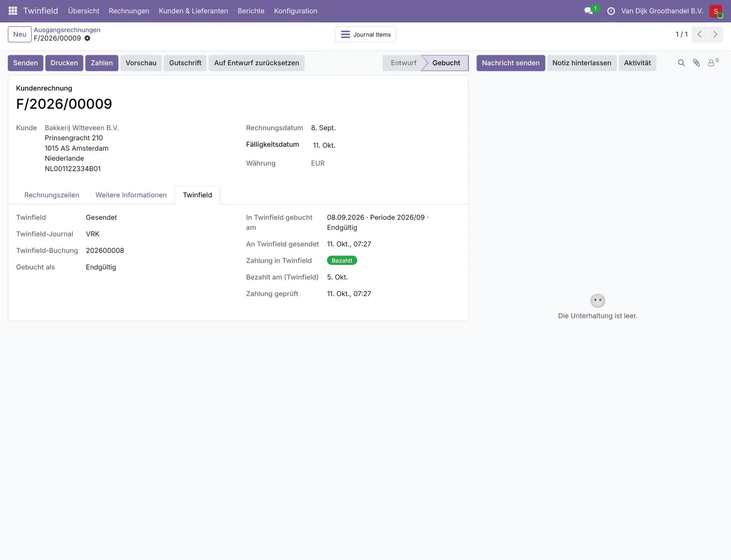Open customer Bakkerij Witteveen B.V. link
This screenshot has width=731, height=560.
pyautogui.click(x=82, y=128)
